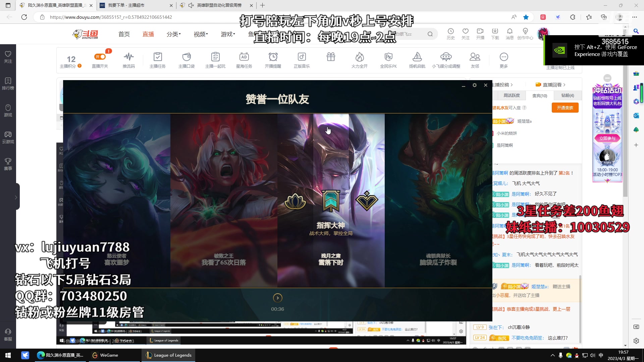
Task: Expand the 视频 dropdown menu
Action: pos(201,34)
